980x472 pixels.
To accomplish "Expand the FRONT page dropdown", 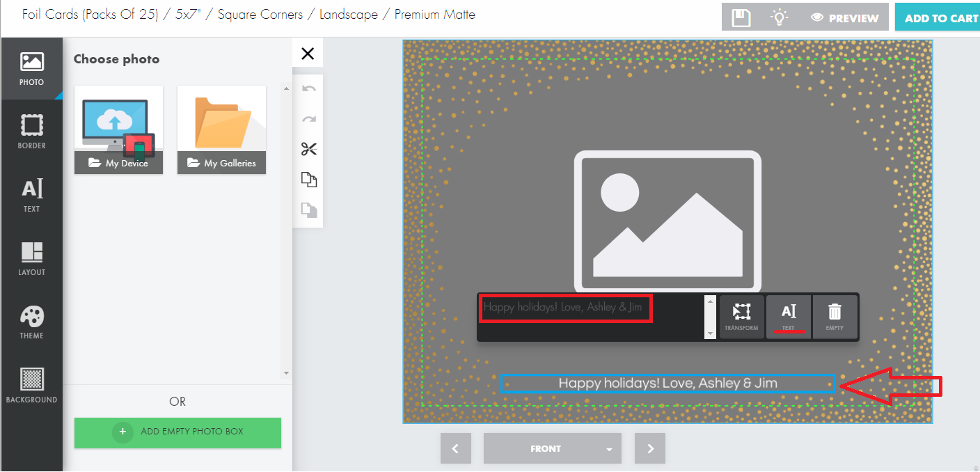I will (x=609, y=449).
